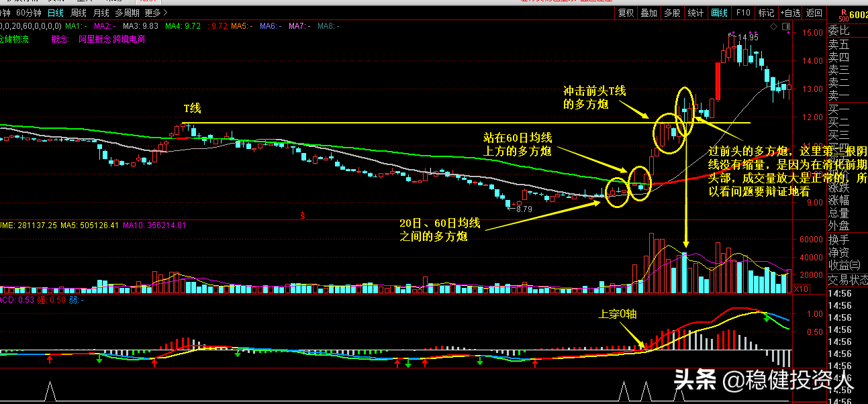Click the 复权 price adjustment button
Viewport: 868px width, 404px height.
pos(626,13)
